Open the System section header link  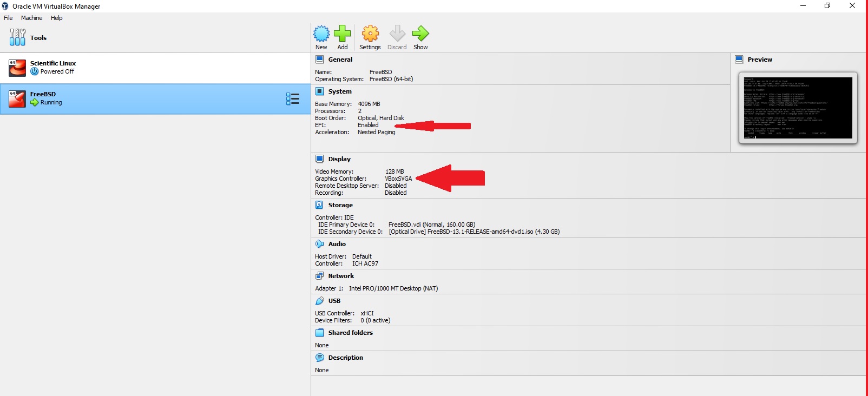[x=339, y=91]
